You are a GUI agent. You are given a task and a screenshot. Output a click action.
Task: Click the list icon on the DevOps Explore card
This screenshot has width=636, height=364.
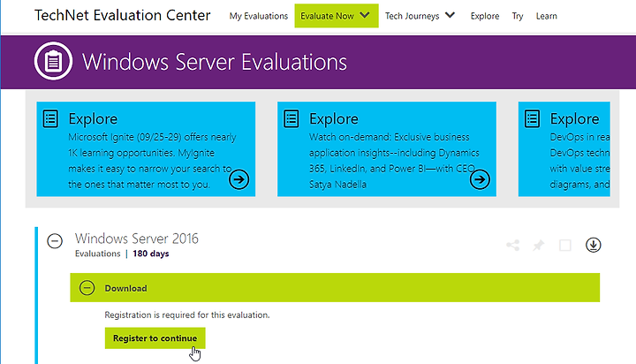[532, 119]
